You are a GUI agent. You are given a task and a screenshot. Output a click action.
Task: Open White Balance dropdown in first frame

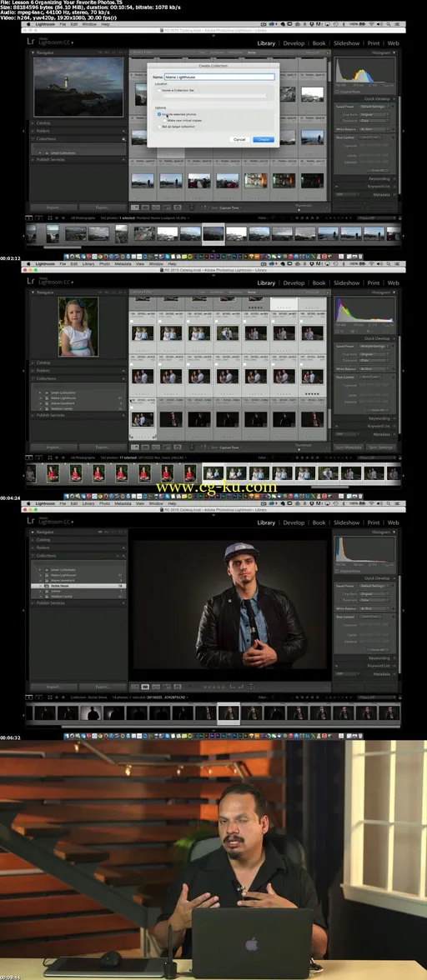(375, 128)
